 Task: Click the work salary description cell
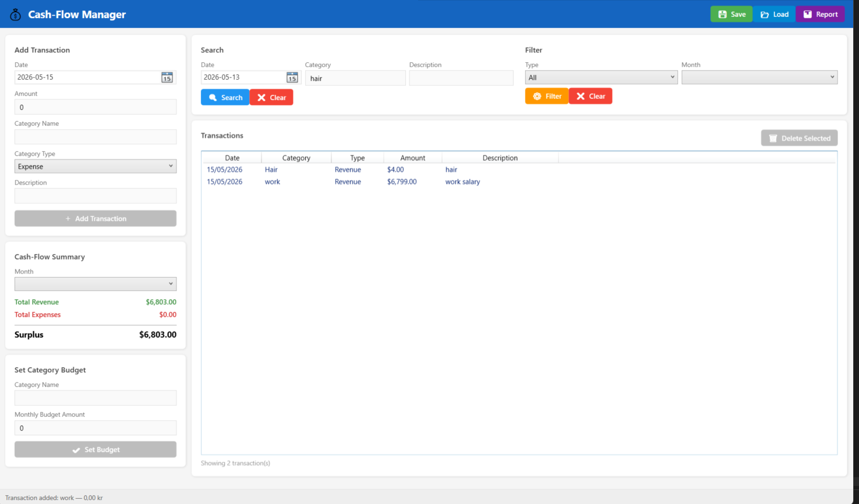click(x=463, y=182)
